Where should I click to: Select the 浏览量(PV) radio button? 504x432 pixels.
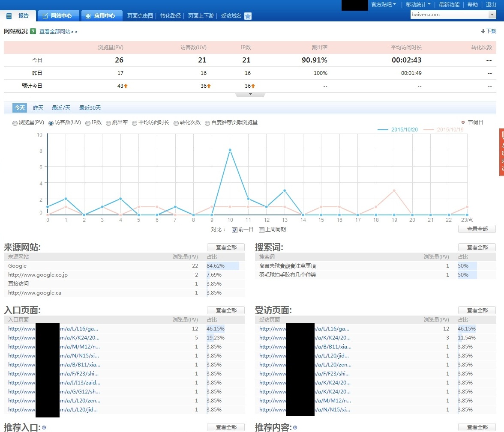pos(15,123)
